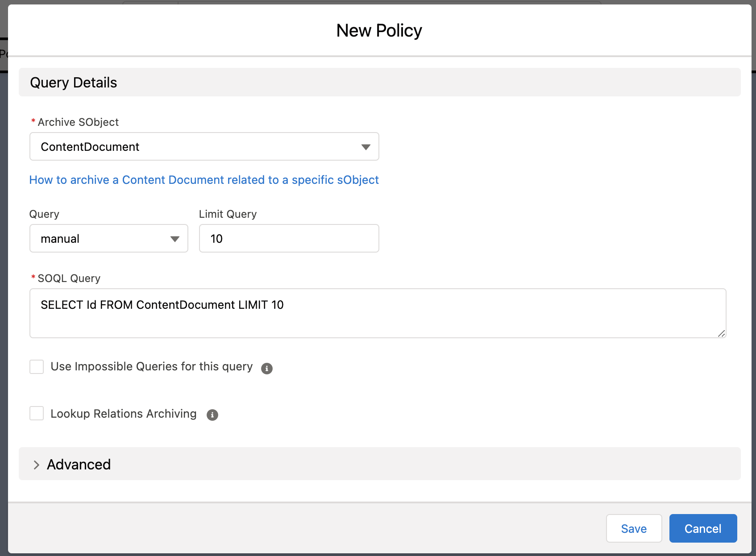
Task: Select the Query Details section header
Action: (74, 82)
